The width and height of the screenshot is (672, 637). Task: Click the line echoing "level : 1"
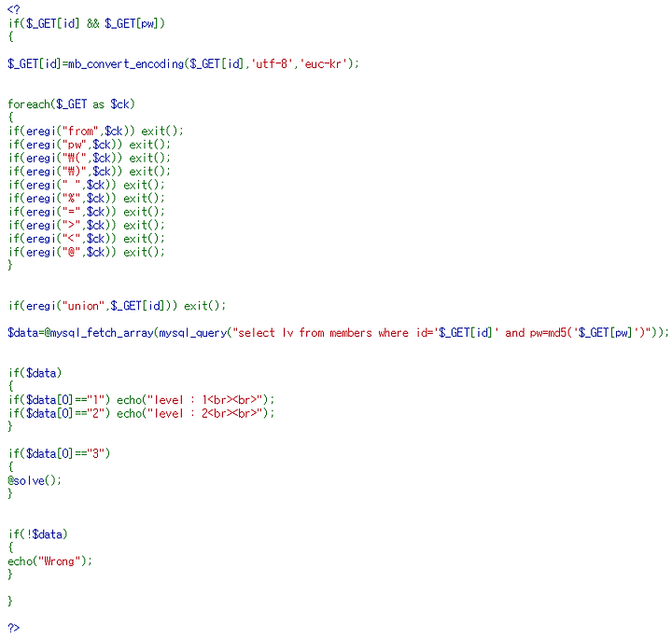pos(141,400)
